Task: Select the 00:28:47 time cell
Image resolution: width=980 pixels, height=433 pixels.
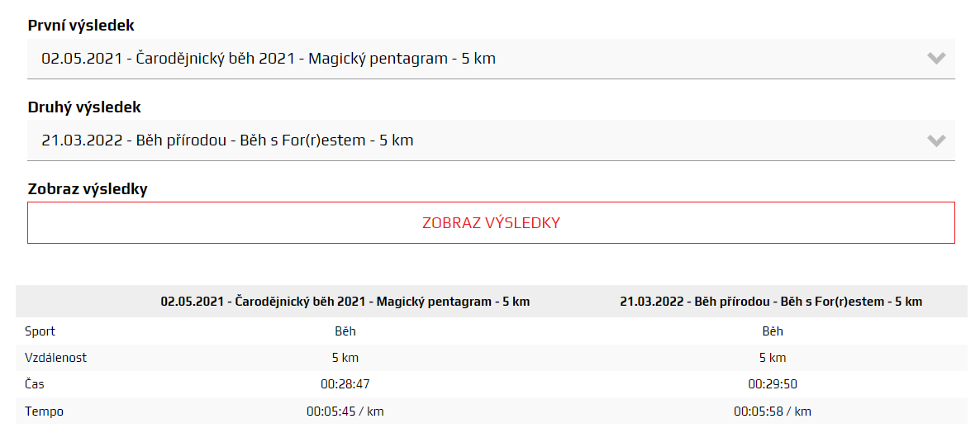Action: click(x=345, y=384)
